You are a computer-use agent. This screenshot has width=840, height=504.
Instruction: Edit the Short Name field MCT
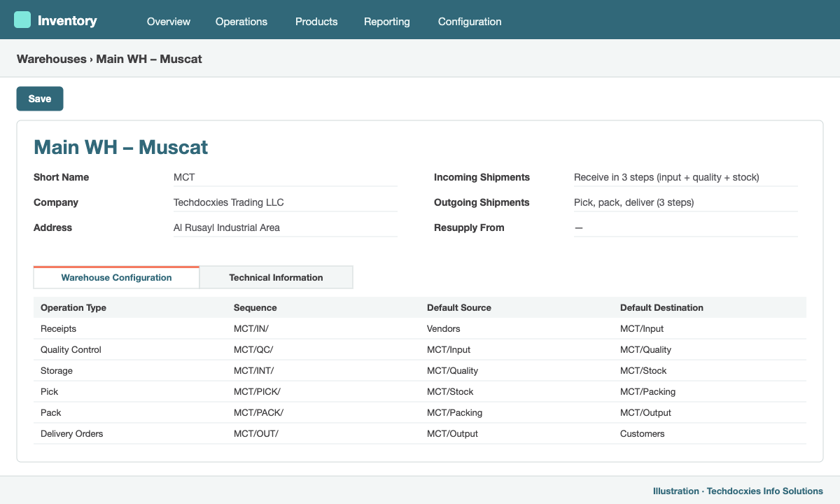click(x=286, y=177)
